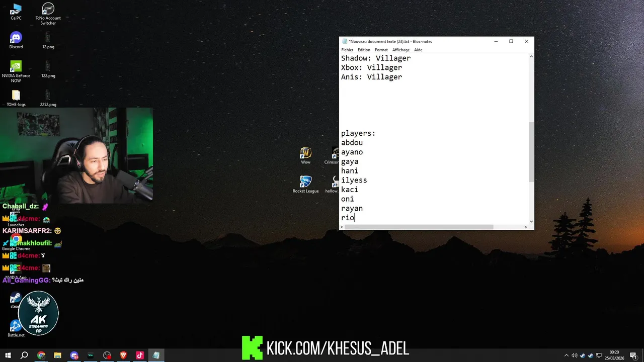The height and width of the screenshot is (362, 644).
Task: Open the volume control in tray
Action: tap(575, 355)
